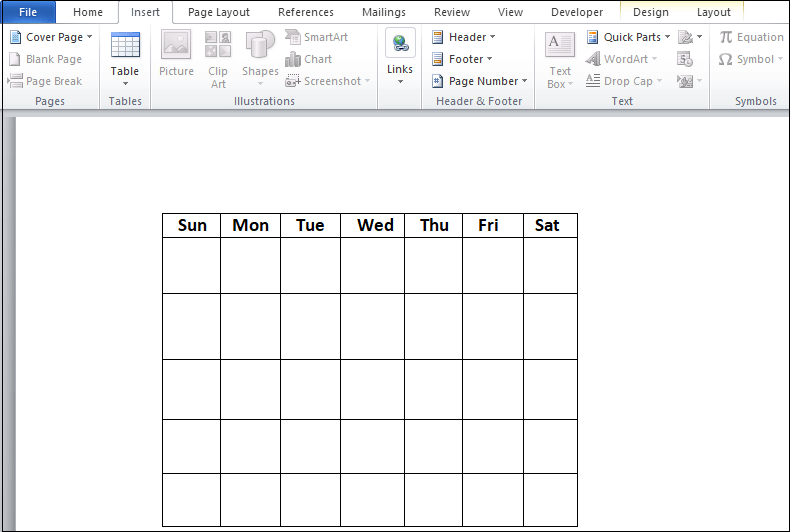Viewport: 790px width, 532px height.
Task: Expand the Signature Line dropdown arrow
Action: 699,37
